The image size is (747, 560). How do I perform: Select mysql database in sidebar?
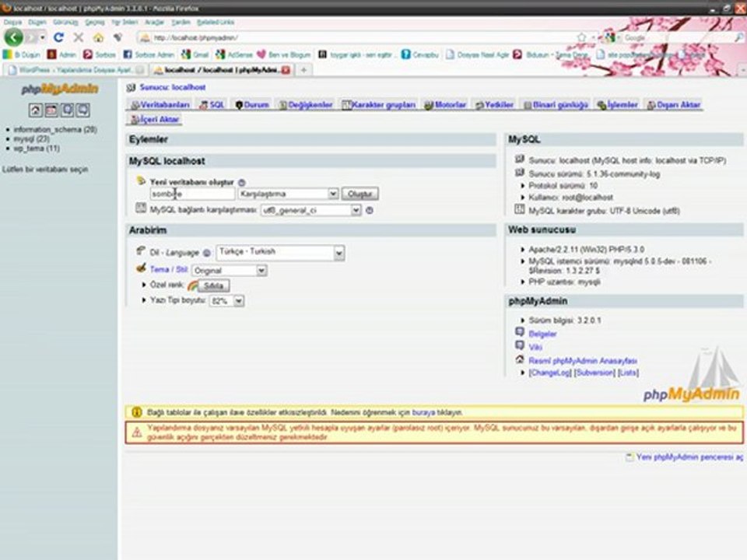tap(31, 139)
